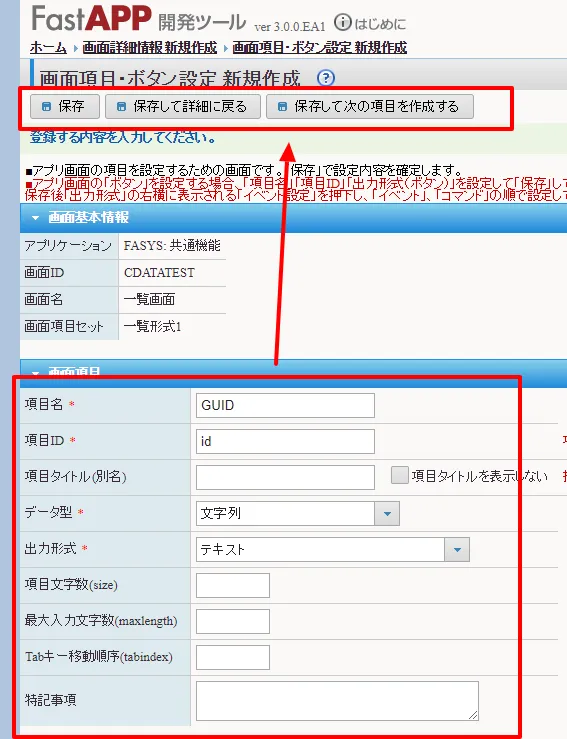Open the 出力形式 dropdown arrow
This screenshot has width=567, height=739.
point(457,550)
